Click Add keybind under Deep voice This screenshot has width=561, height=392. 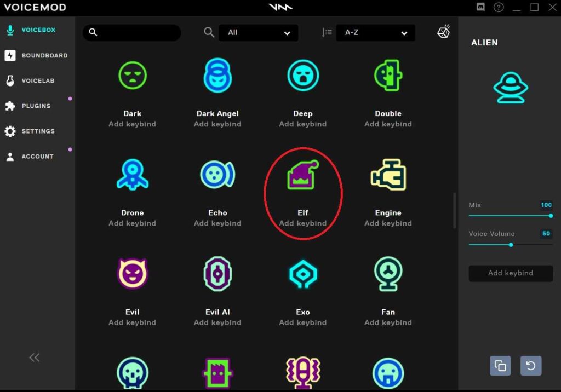click(x=302, y=124)
